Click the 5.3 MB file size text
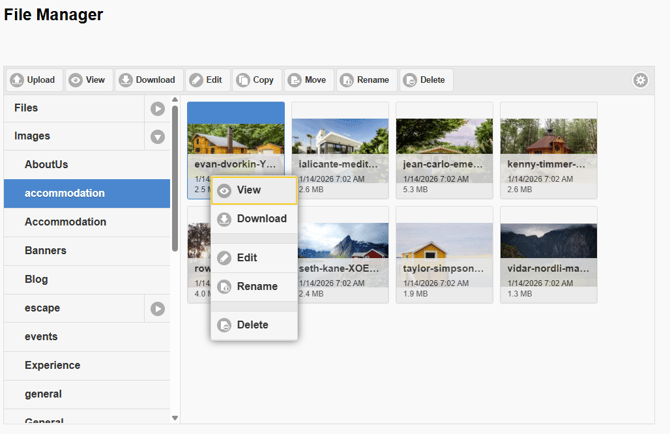The width and height of the screenshot is (670, 434). [x=415, y=189]
